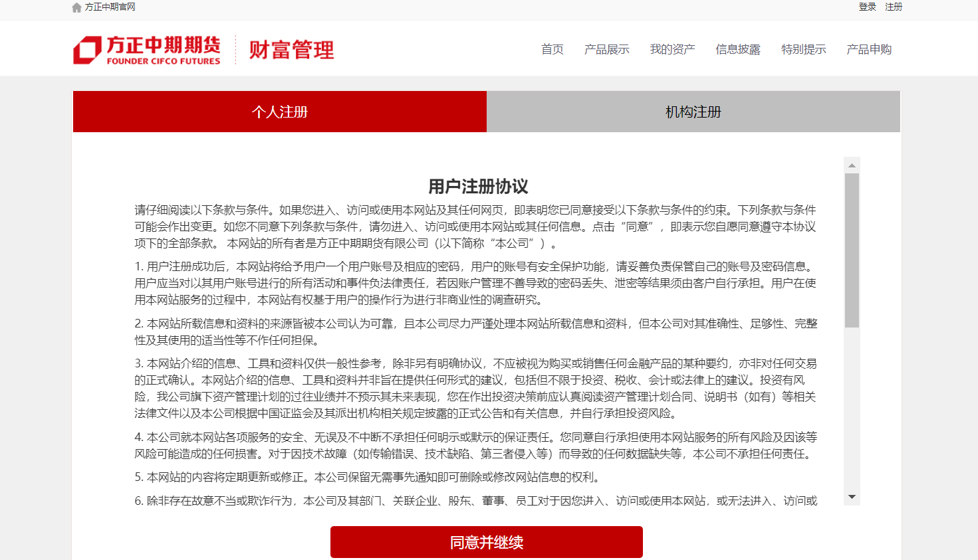The height and width of the screenshot is (560, 978).
Task: Open the 特别提示 navigation item
Action: point(803,49)
